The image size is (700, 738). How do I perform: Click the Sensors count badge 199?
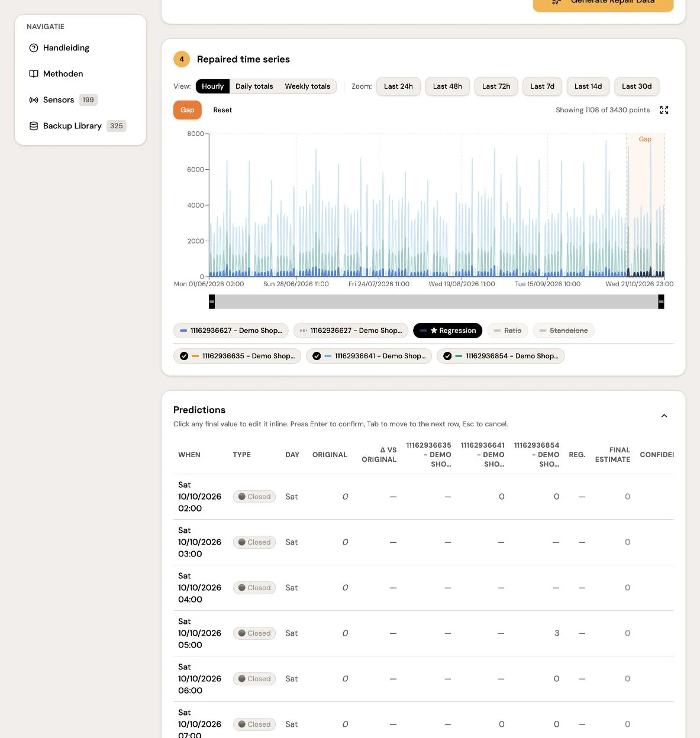coord(88,100)
